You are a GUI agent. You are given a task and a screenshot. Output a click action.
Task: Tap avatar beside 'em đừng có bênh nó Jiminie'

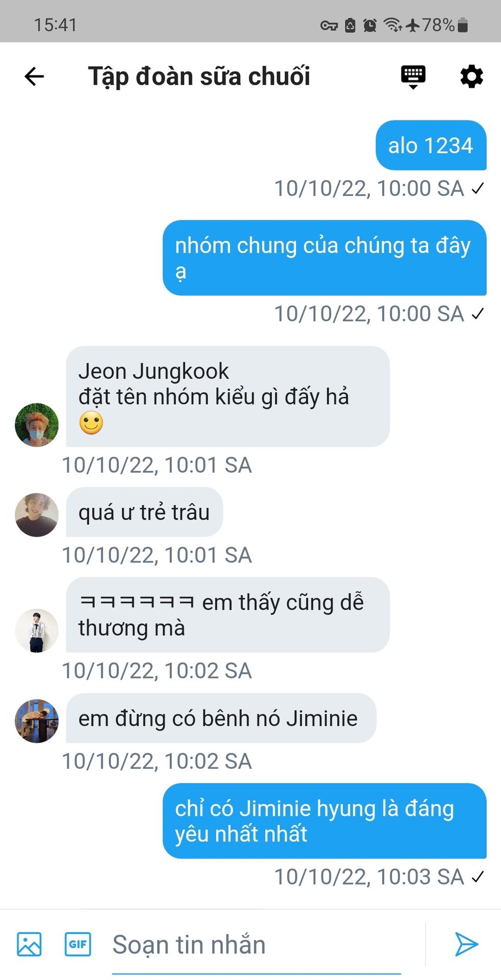(37, 721)
